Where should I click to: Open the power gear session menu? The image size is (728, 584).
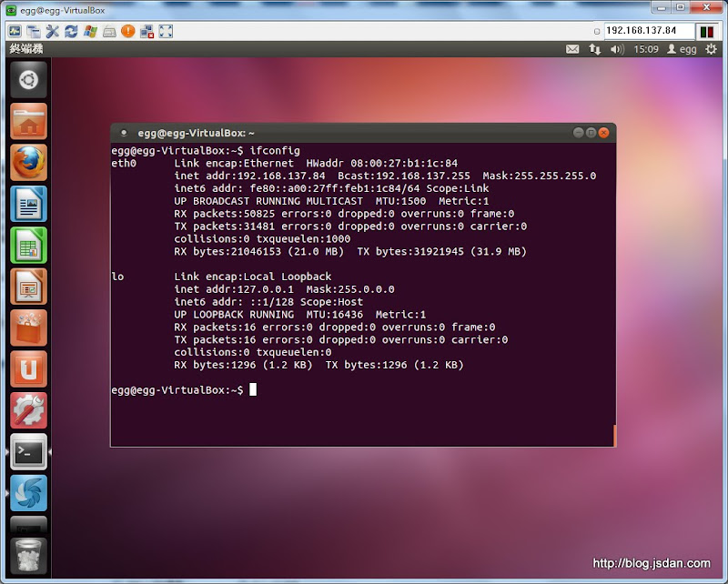711,49
